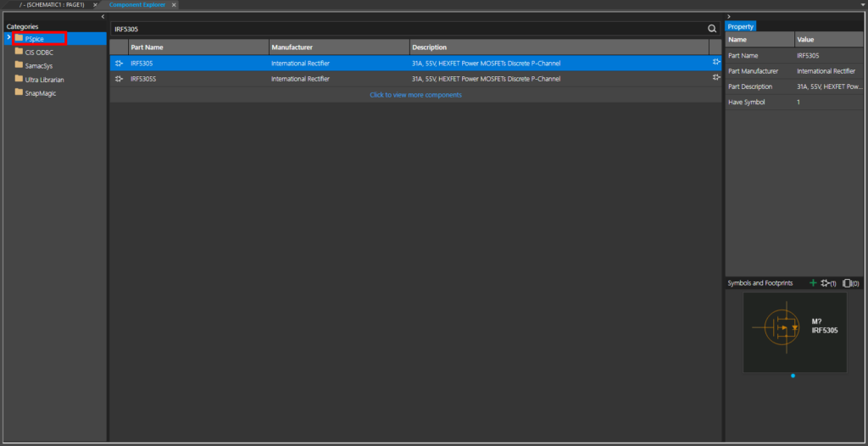Screen dimensions: 868x446
Task: Click symbol icon left of IRF5305S row
Action: tap(119, 79)
